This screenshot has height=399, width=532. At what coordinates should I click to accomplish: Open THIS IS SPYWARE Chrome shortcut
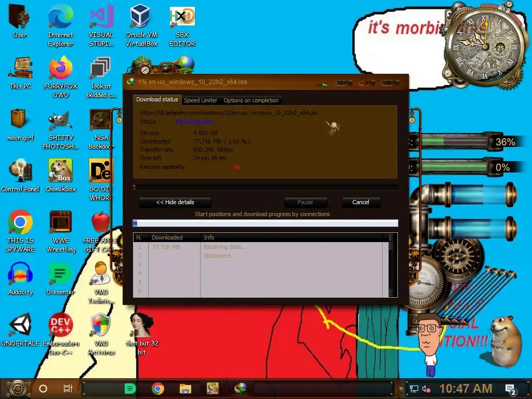pyautogui.click(x=20, y=231)
